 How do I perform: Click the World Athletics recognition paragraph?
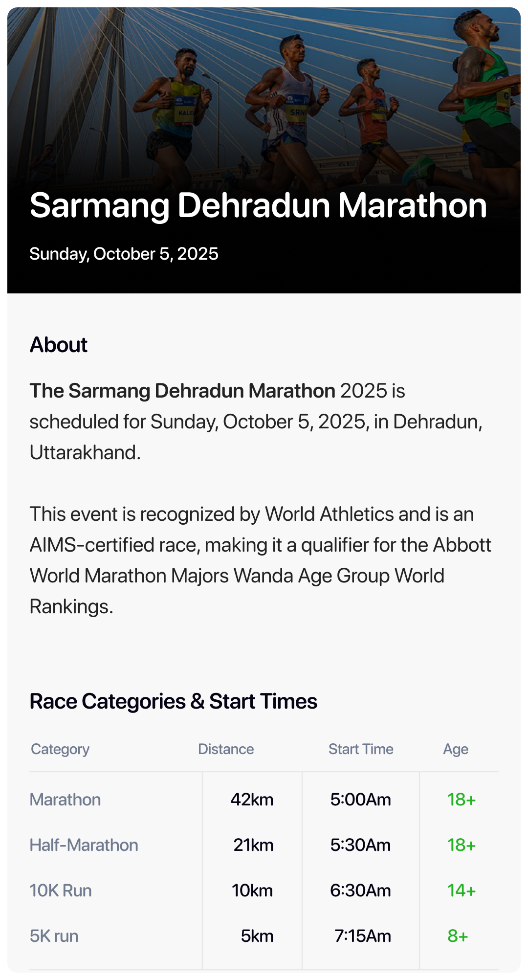tap(260, 560)
